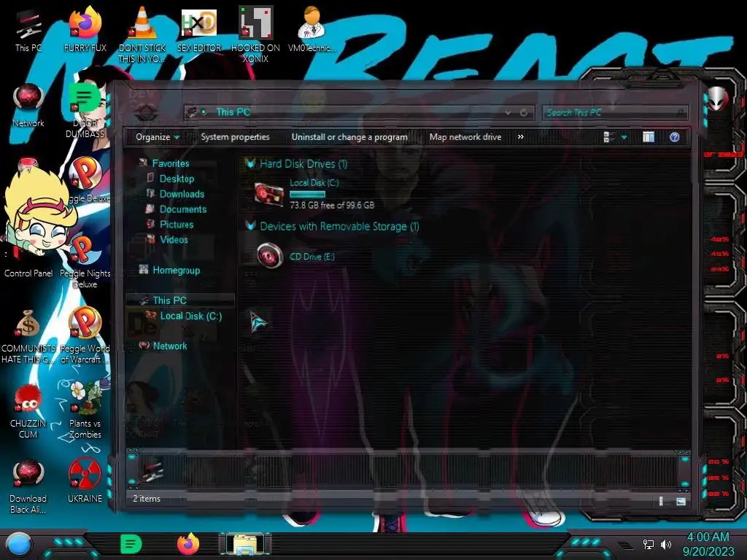Image resolution: width=747 pixels, height=560 pixels.
Task: Open the green document app on taskbar
Action: [x=131, y=544]
